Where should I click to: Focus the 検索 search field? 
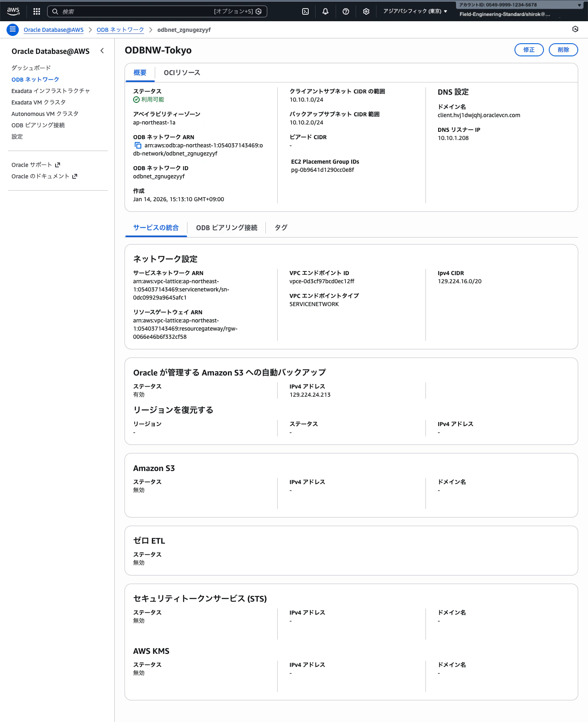coord(157,11)
